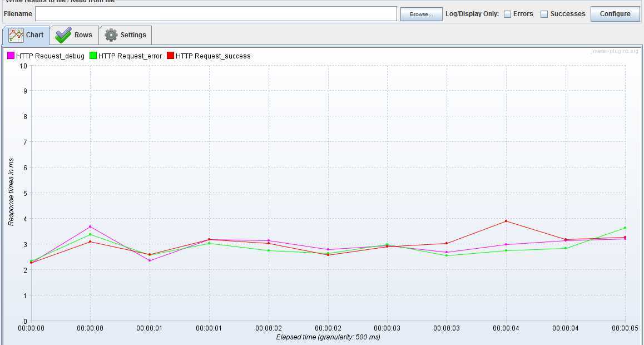Click the HTTP Request_error legend label

click(x=130, y=56)
